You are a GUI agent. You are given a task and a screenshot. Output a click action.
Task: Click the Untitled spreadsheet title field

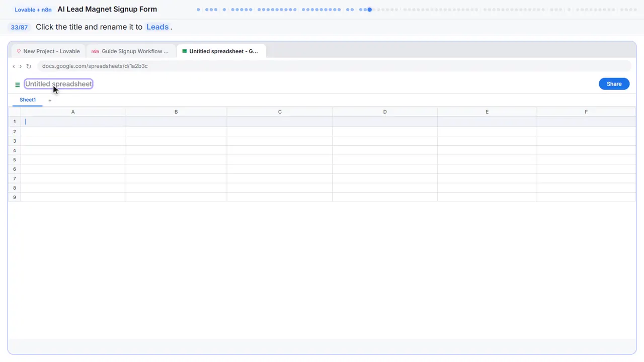click(58, 84)
